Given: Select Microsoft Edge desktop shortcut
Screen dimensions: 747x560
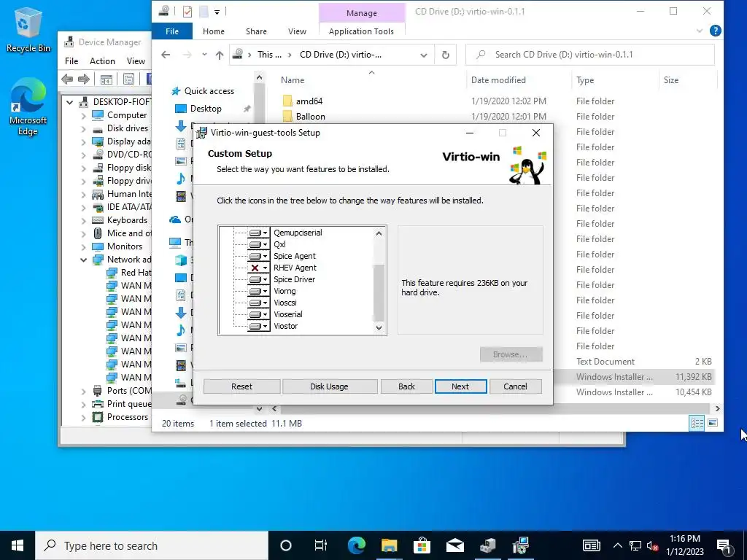Looking at the screenshot, I should 28,108.
